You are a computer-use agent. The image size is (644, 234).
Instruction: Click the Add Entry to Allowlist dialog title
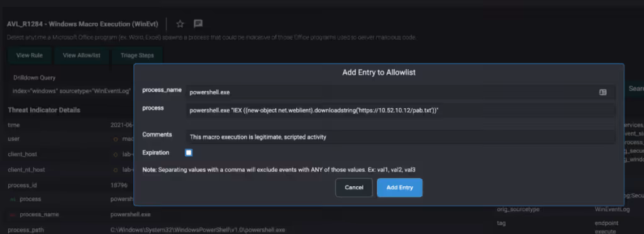(379, 73)
